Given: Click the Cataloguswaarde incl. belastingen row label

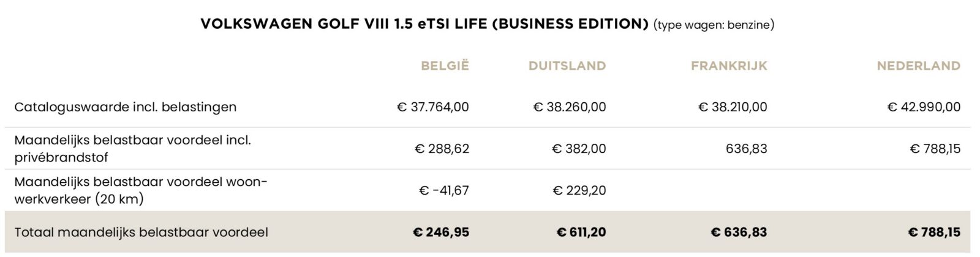Looking at the screenshot, I should (x=126, y=107).
